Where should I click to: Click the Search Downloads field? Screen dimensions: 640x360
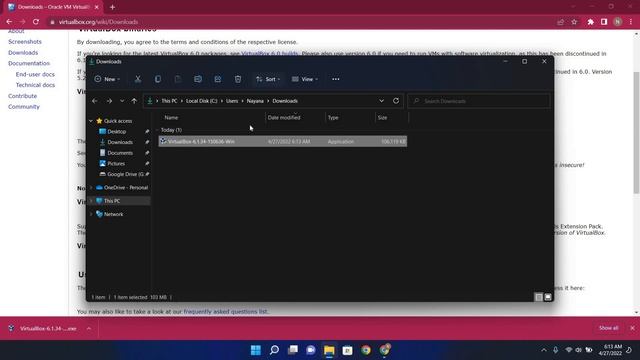pos(479,101)
